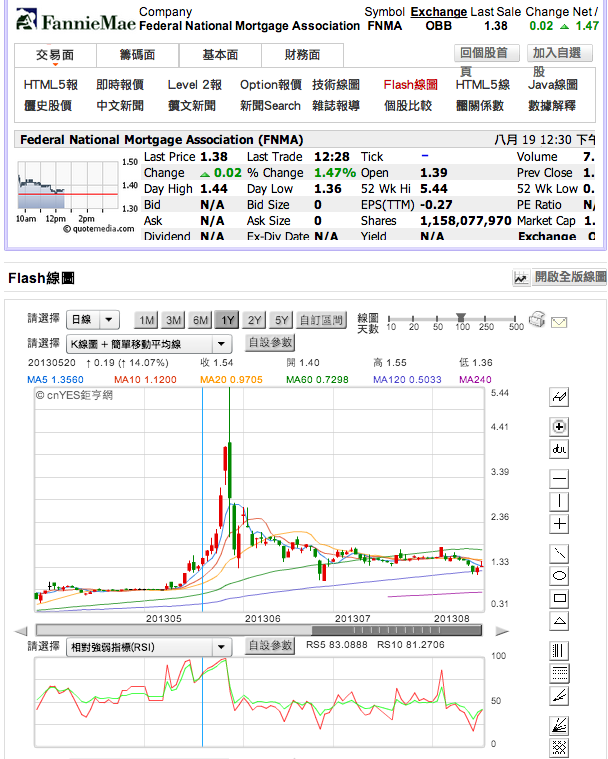Click the 201306 label on the chart axis
This screenshot has height=759, width=608.
pyautogui.click(x=262, y=618)
